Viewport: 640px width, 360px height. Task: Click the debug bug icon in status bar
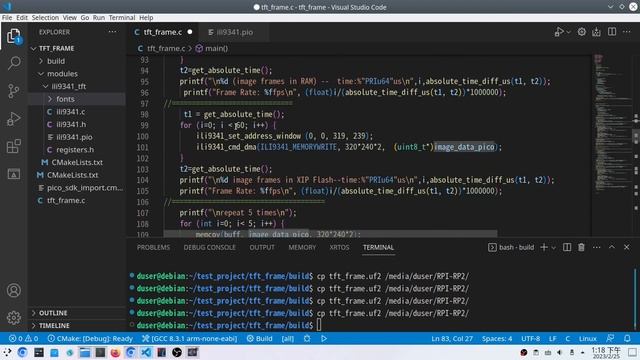pos(307,338)
